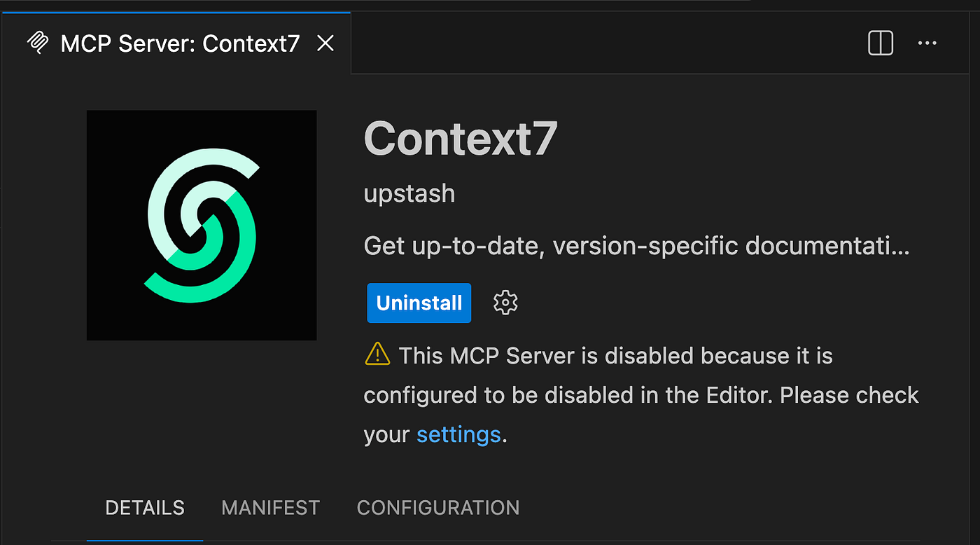
Task: Click the Context7 logo thumbnail image
Action: tap(201, 224)
